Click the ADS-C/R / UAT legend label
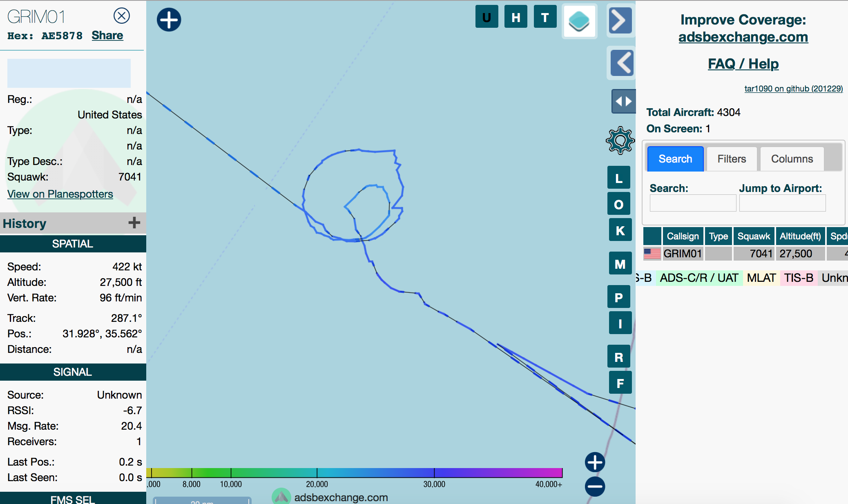Viewport: 848px width, 504px height. click(x=699, y=278)
